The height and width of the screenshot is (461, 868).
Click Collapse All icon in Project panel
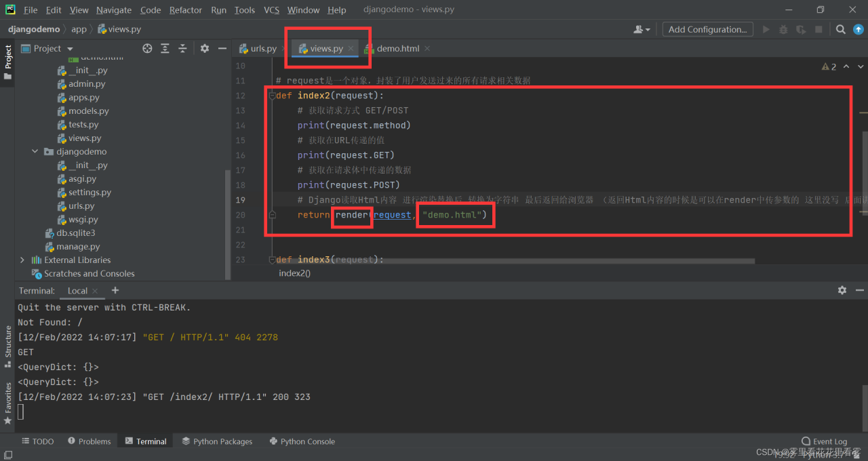click(182, 48)
